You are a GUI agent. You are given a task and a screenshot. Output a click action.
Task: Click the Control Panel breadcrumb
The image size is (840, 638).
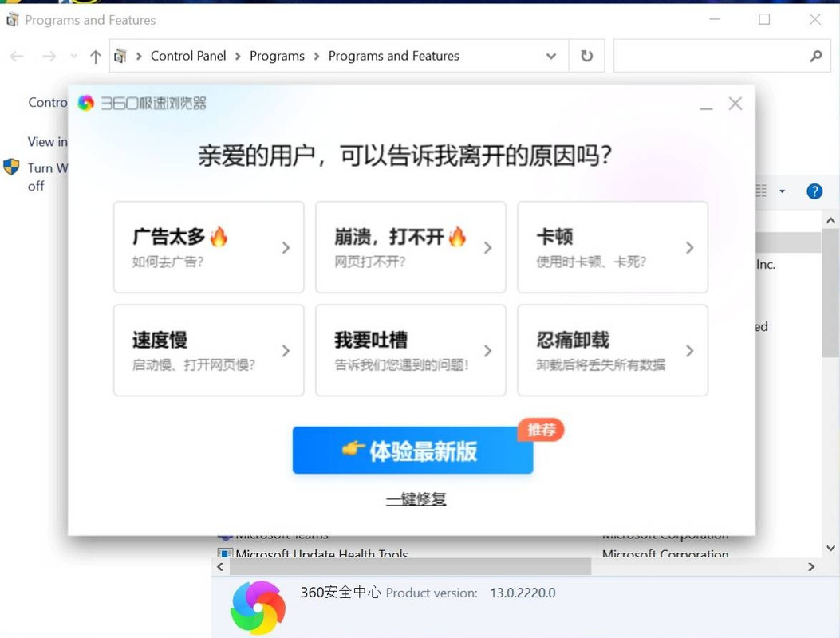pyautogui.click(x=188, y=56)
